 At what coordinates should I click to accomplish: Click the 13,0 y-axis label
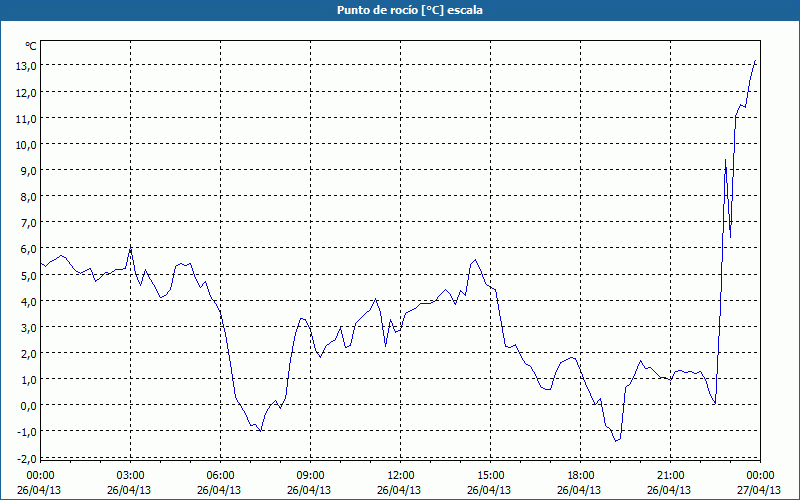tap(26, 66)
